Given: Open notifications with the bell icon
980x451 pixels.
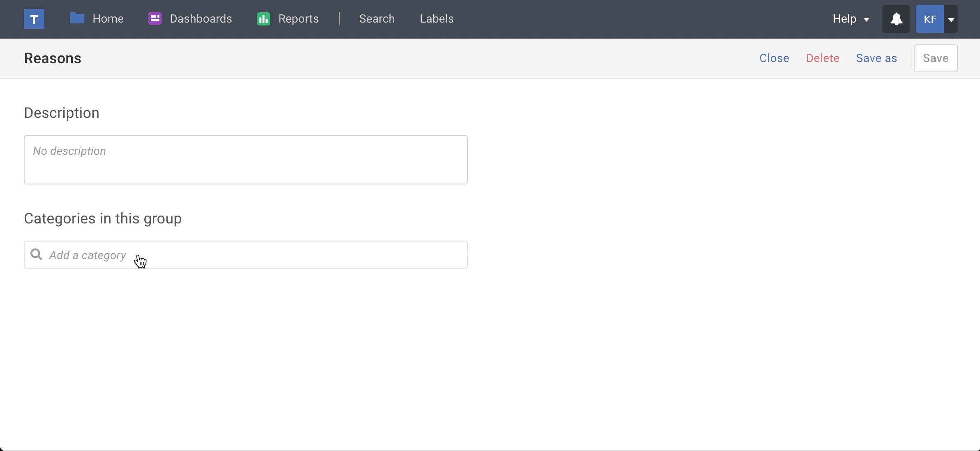Looking at the screenshot, I should click(896, 19).
